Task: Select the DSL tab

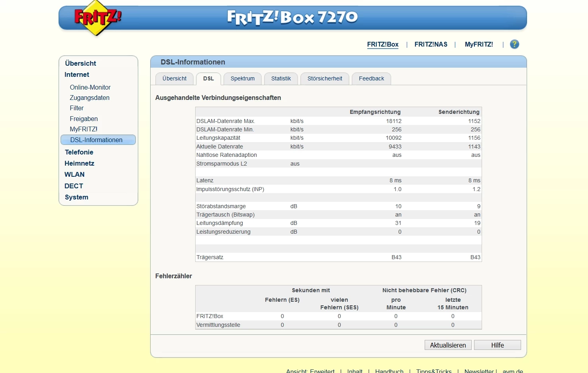Action: coord(208,79)
